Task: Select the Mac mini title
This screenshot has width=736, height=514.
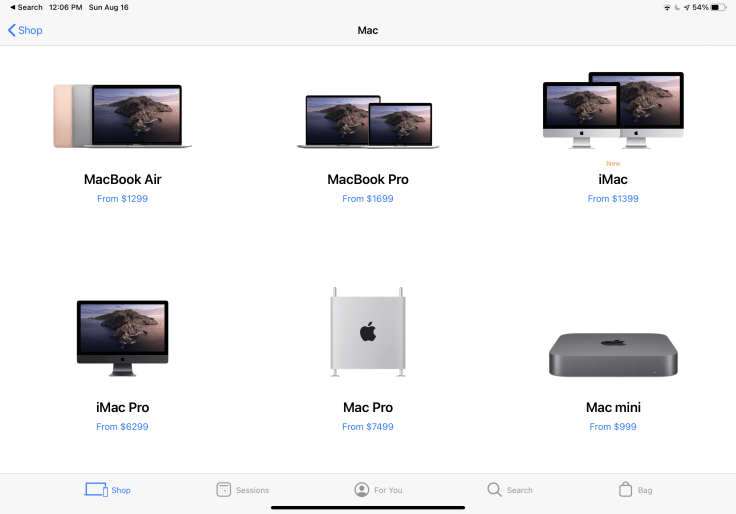Action: point(613,407)
